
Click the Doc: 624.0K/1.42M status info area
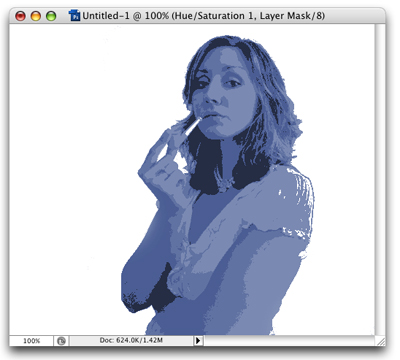(x=131, y=340)
